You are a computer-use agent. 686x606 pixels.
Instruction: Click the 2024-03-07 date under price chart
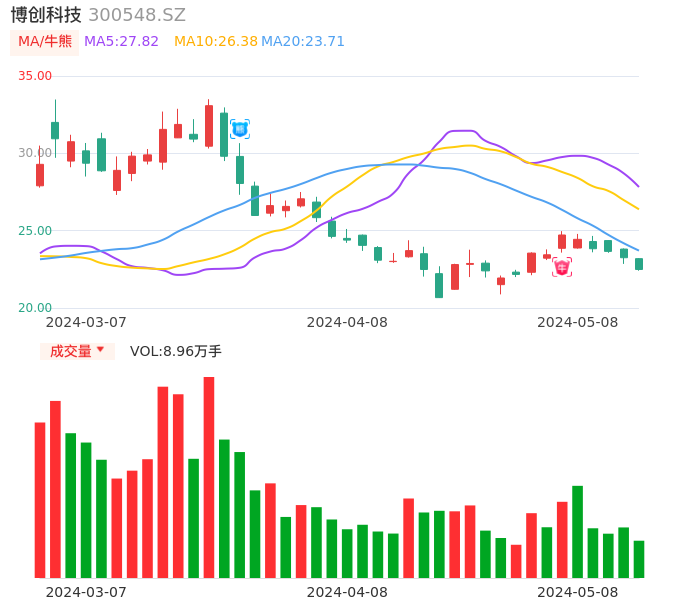(86, 322)
